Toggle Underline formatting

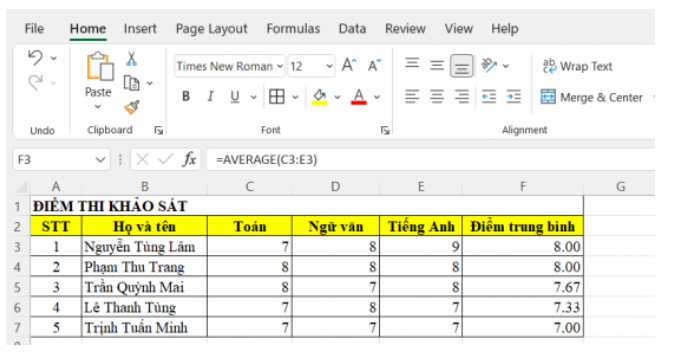pyautogui.click(x=235, y=97)
